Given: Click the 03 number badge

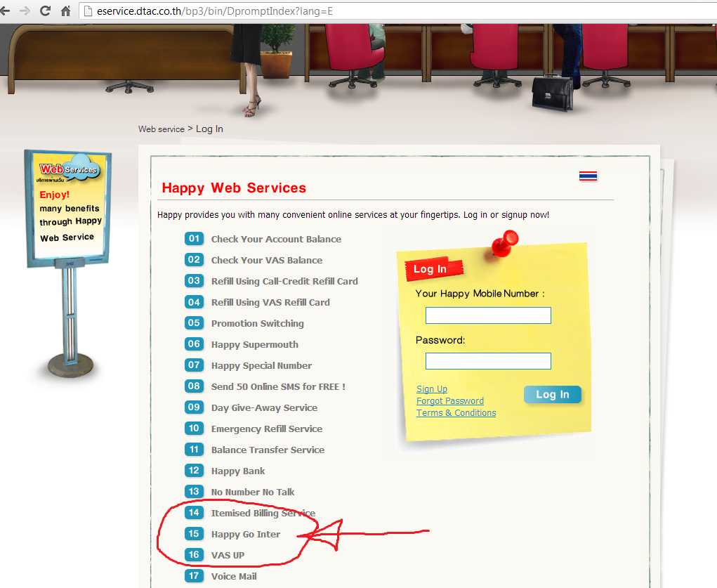Looking at the screenshot, I should click(x=194, y=281).
